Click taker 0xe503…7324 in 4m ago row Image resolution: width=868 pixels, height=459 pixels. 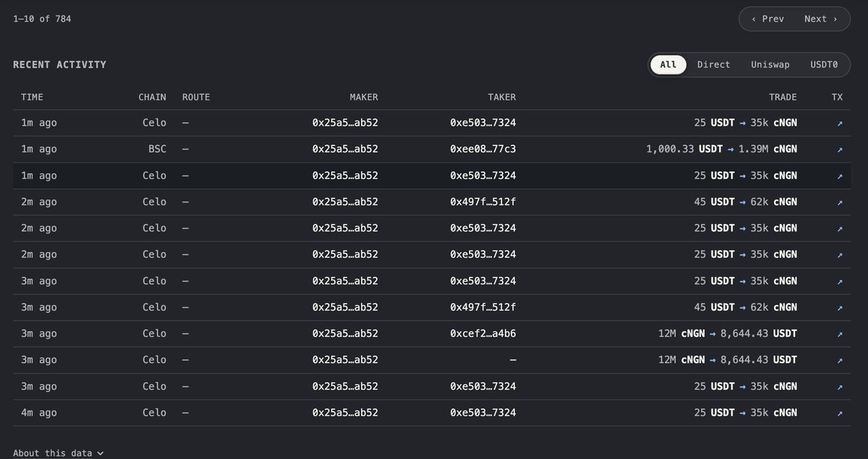pyautogui.click(x=482, y=413)
